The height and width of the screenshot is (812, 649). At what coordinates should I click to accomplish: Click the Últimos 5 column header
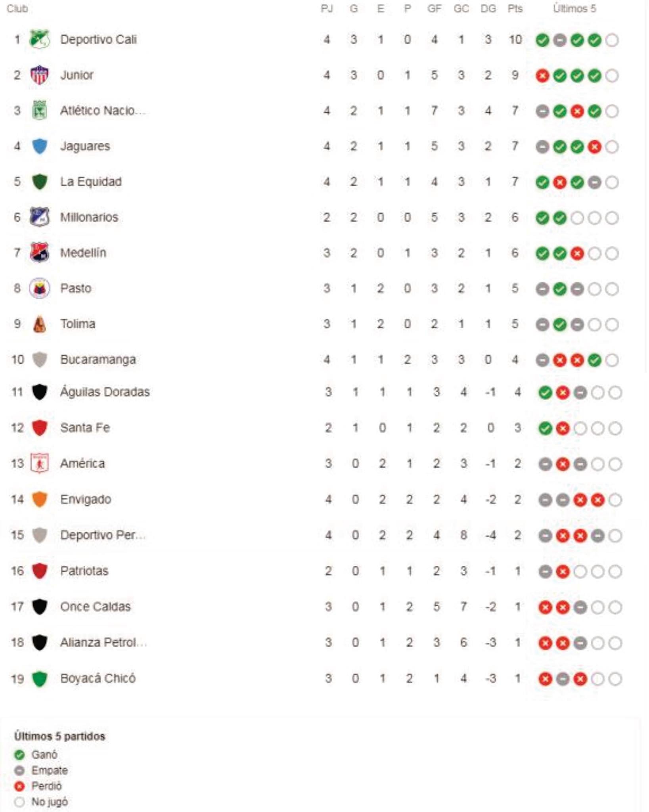pos(574,9)
